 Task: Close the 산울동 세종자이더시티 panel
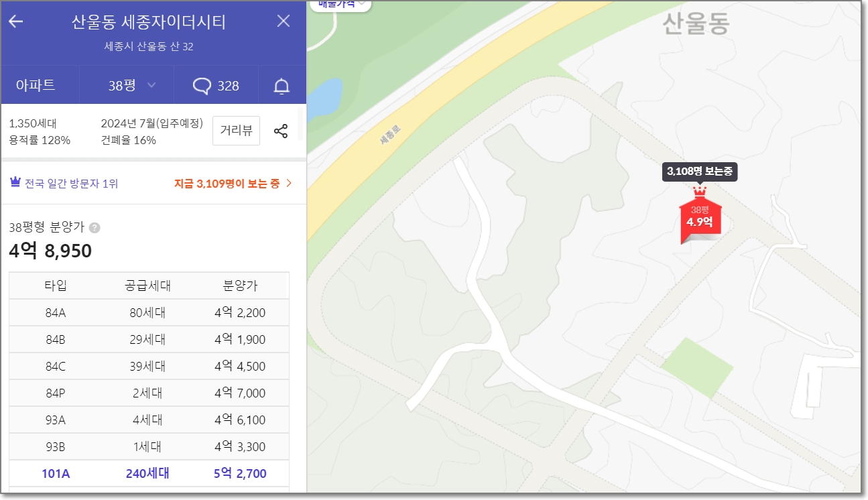coord(284,21)
